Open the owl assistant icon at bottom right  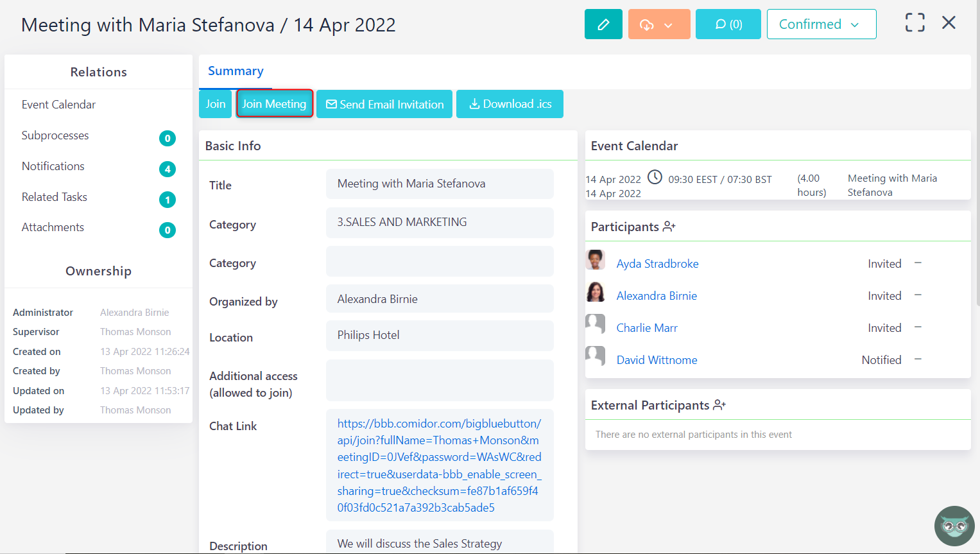(x=954, y=526)
